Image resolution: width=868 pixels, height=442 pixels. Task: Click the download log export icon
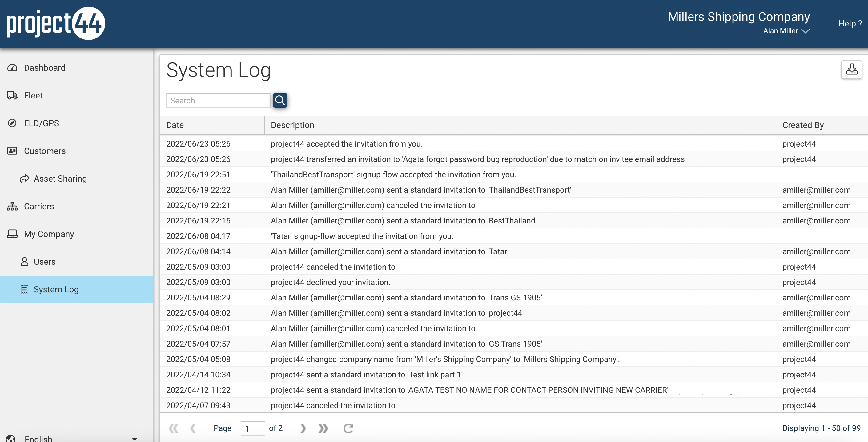point(851,69)
